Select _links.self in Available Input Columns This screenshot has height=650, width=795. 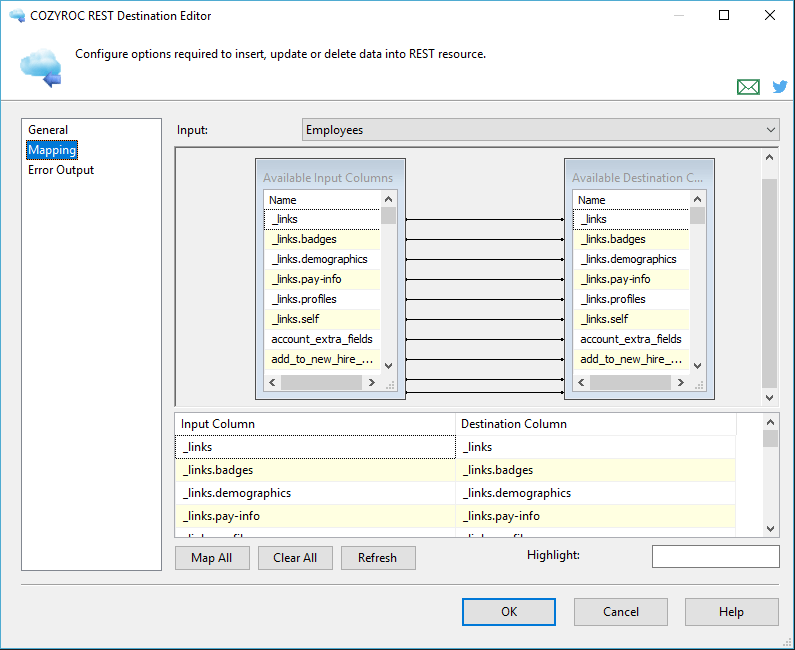322,319
